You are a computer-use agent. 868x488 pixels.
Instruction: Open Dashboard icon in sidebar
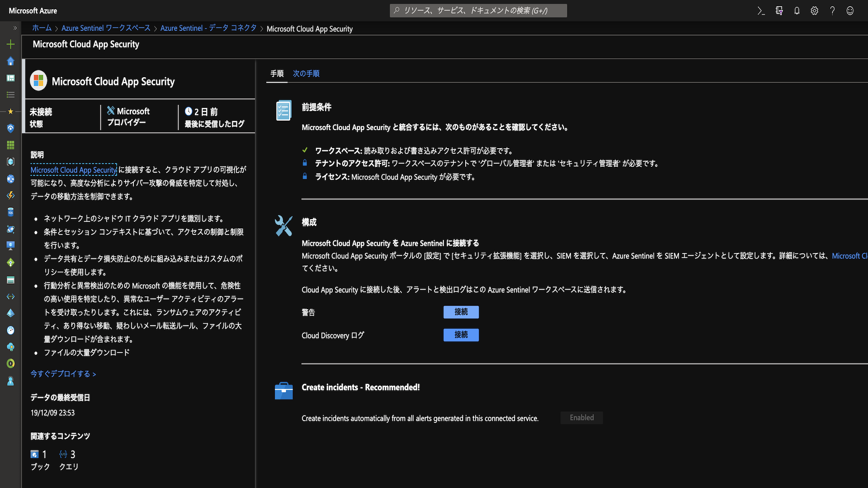[10, 78]
